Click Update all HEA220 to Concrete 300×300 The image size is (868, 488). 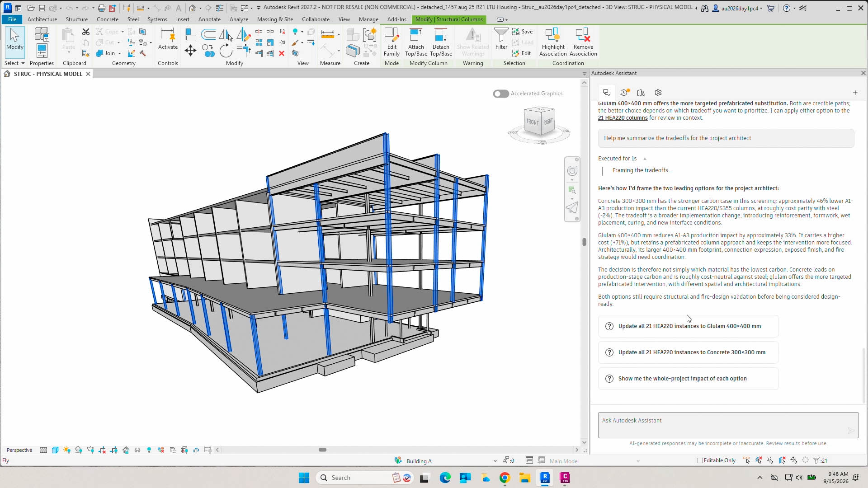click(x=688, y=352)
